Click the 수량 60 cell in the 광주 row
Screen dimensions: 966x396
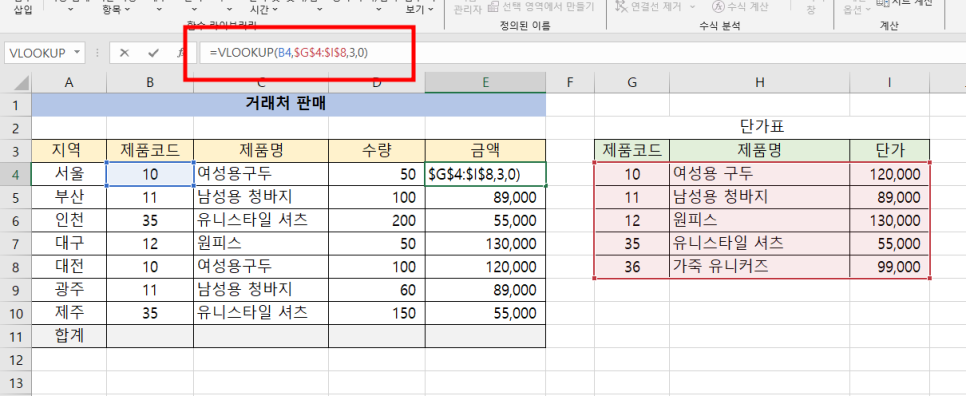tap(376, 290)
